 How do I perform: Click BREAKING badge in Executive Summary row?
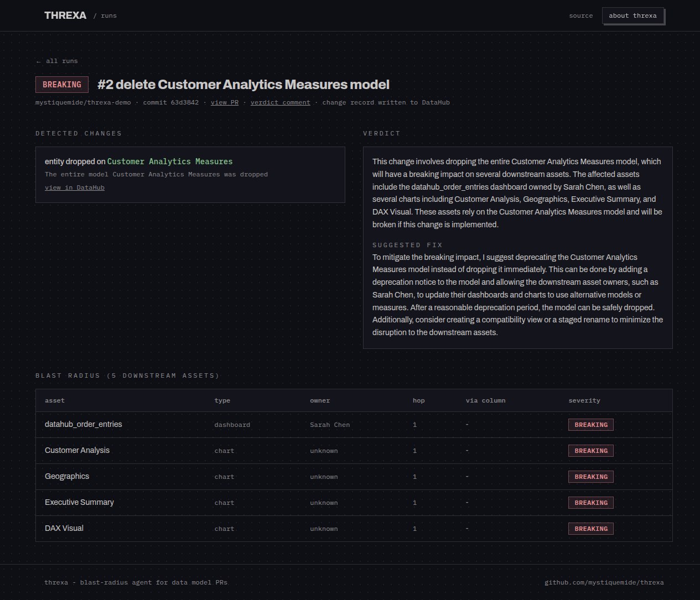coord(591,503)
